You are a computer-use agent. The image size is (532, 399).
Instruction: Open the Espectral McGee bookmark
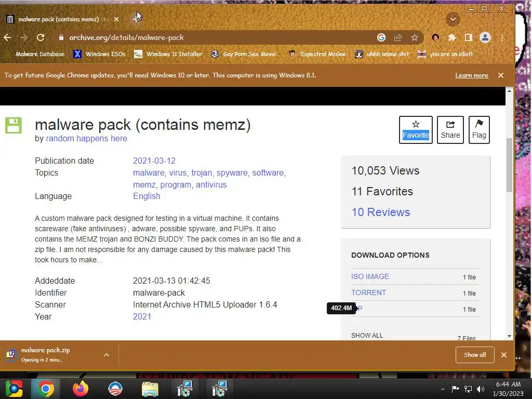coord(317,54)
